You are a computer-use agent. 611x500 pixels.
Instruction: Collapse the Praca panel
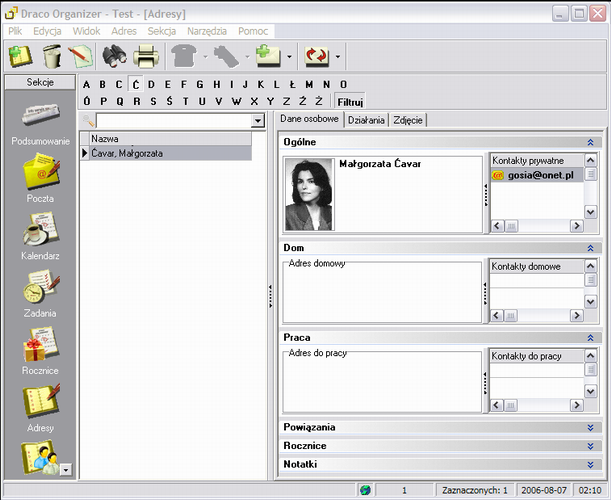[x=590, y=337]
